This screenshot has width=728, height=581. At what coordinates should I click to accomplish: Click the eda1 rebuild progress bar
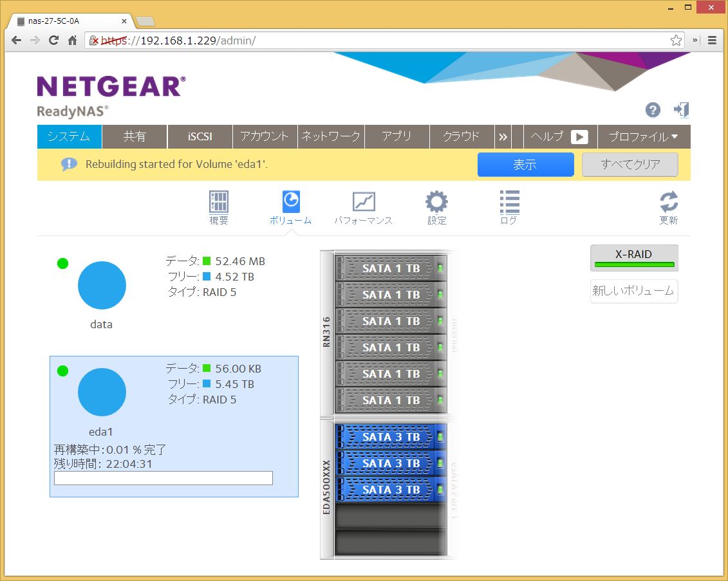point(163,478)
